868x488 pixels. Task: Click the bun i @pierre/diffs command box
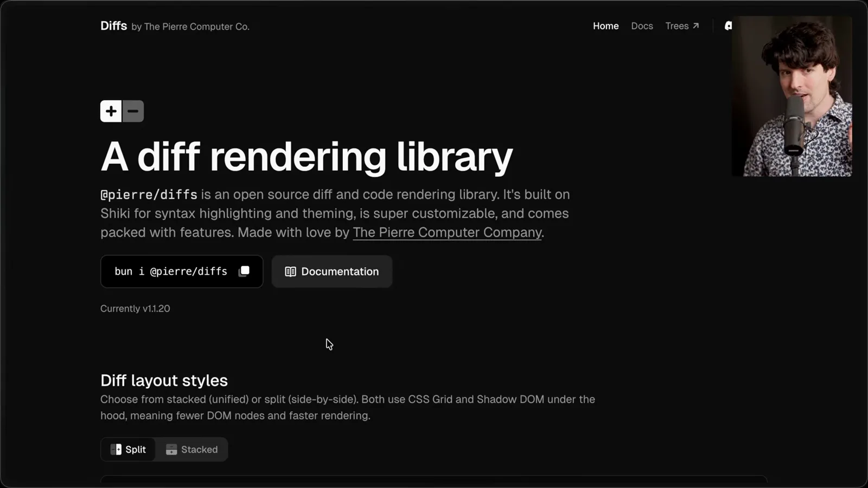[x=182, y=272]
